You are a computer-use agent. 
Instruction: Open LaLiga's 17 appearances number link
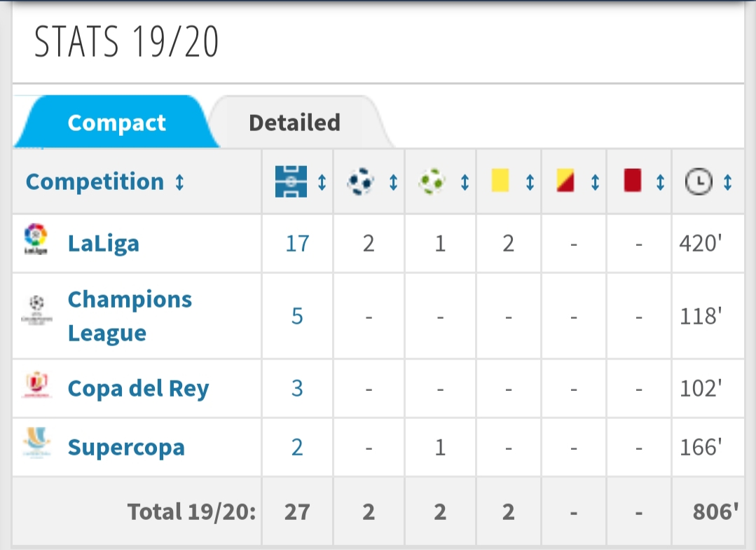[297, 243]
